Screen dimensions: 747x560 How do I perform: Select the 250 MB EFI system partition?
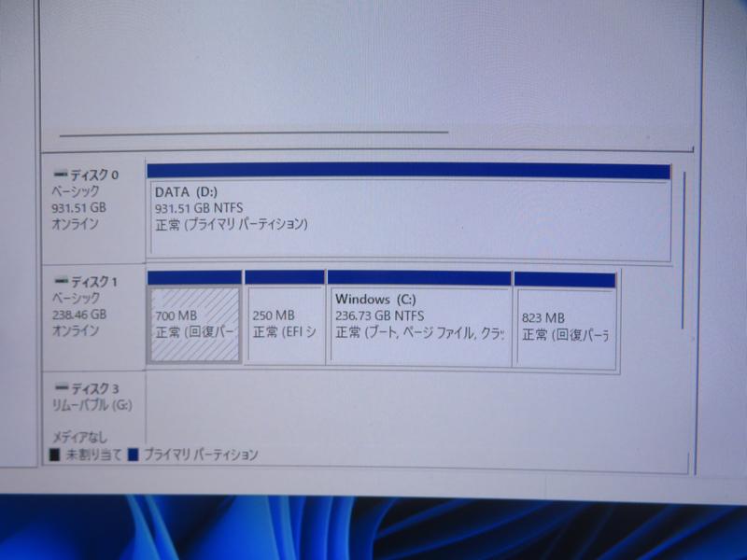click(285, 318)
